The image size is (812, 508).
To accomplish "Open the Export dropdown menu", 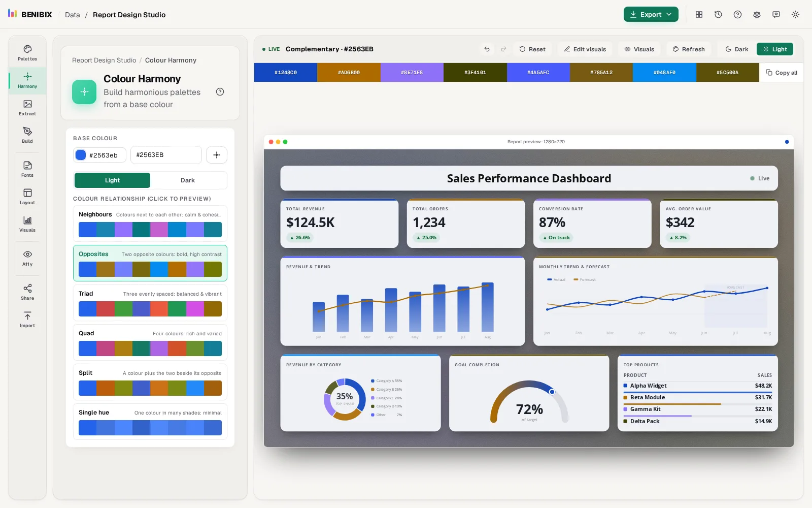I will click(x=651, y=15).
